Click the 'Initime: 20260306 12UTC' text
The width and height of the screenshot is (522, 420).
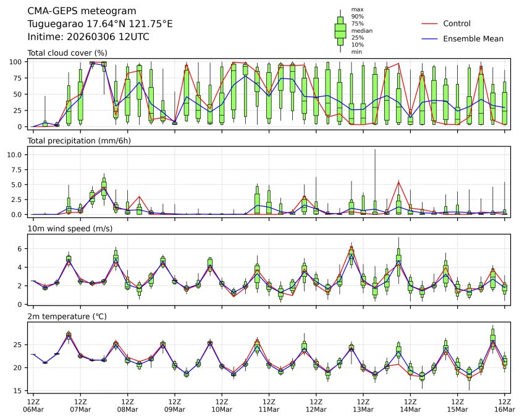[x=88, y=37]
